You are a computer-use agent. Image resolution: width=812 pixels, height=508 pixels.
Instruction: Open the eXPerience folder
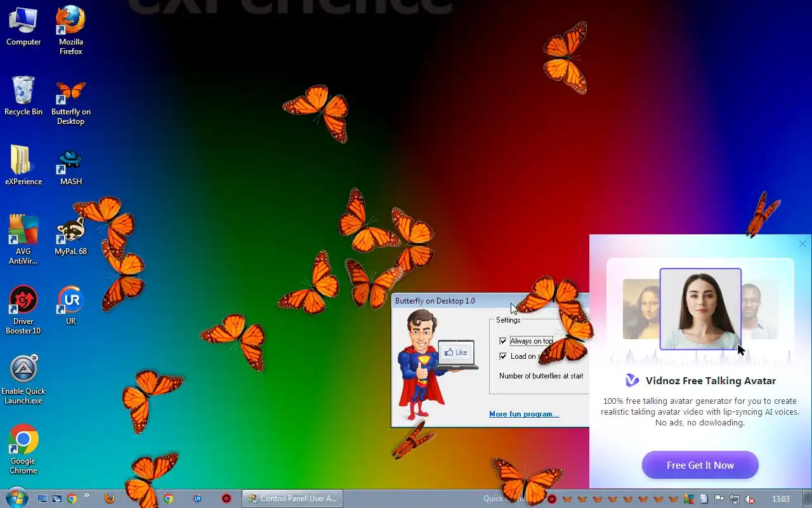[23, 166]
